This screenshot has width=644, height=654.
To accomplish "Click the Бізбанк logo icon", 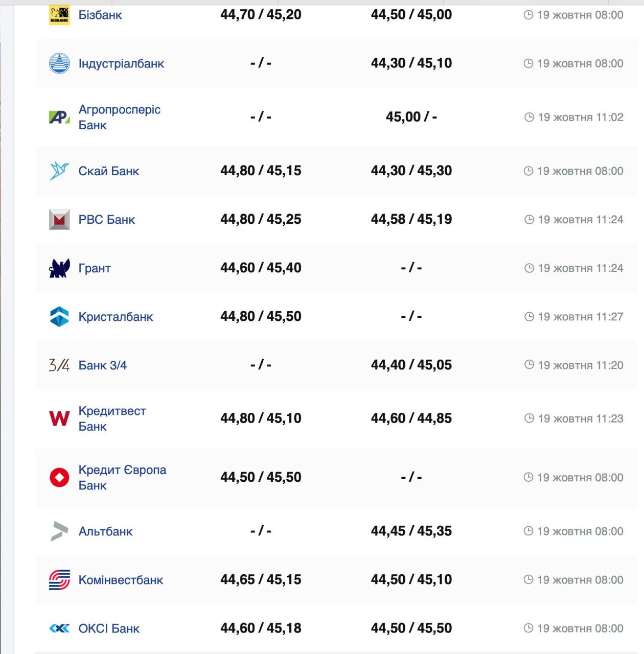I will point(59,15).
